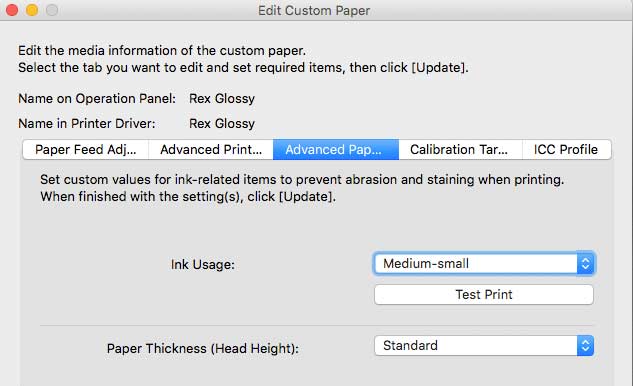The height and width of the screenshot is (386, 633).
Task: Open the Ink Usage Medium-small dropdown
Action: [x=484, y=264]
